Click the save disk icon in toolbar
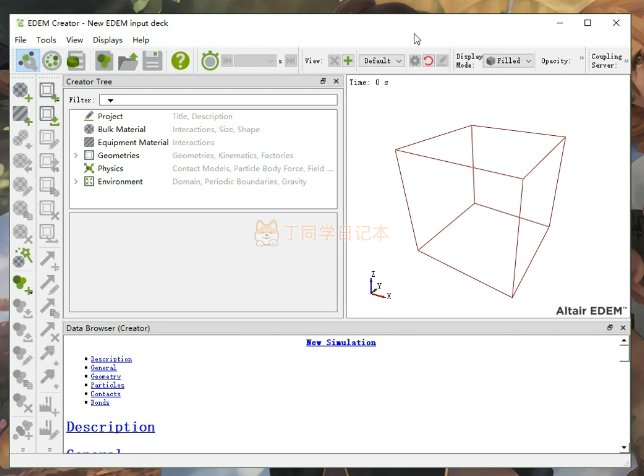Viewport: 644px width, 476px height. pyautogui.click(x=152, y=61)
